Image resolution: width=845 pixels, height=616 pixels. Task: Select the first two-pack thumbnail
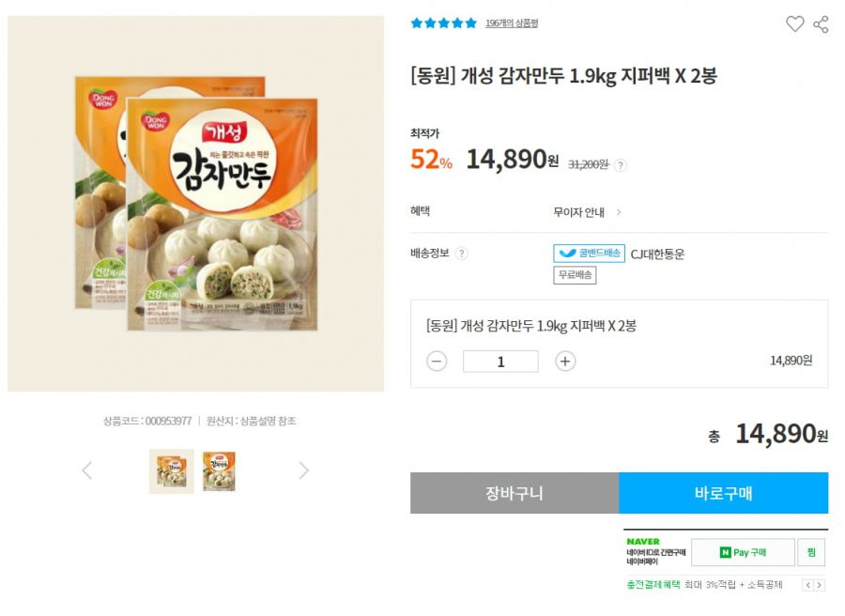click(x=172, y=471)
